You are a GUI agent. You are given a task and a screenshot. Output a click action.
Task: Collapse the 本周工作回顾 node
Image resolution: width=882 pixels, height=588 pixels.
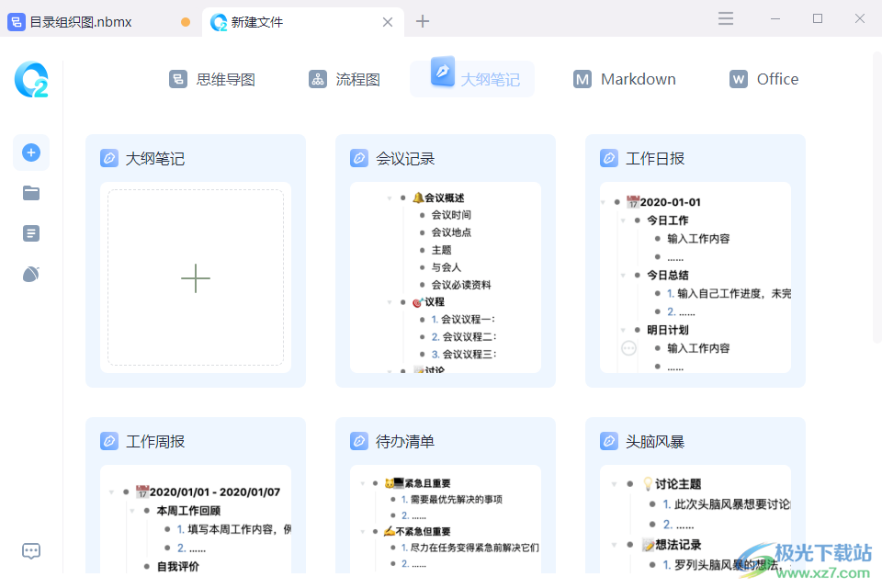click(x=132, y=511)
